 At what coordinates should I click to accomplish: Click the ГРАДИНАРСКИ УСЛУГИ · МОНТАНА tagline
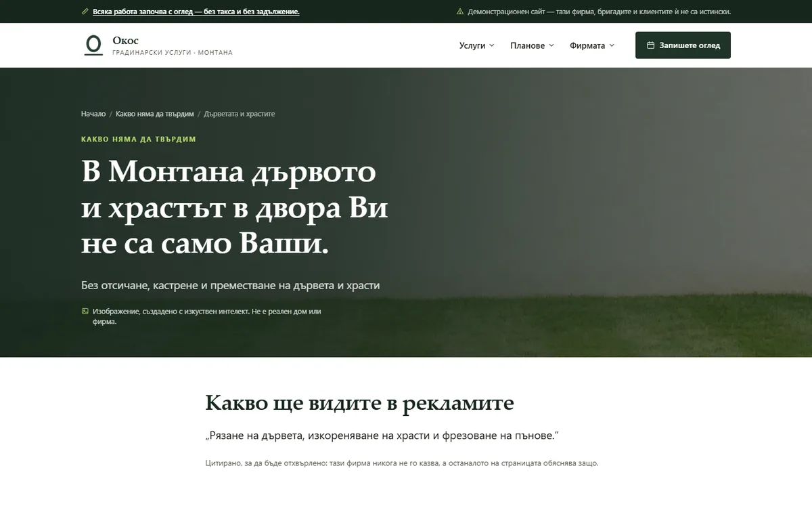click(173, 53)
